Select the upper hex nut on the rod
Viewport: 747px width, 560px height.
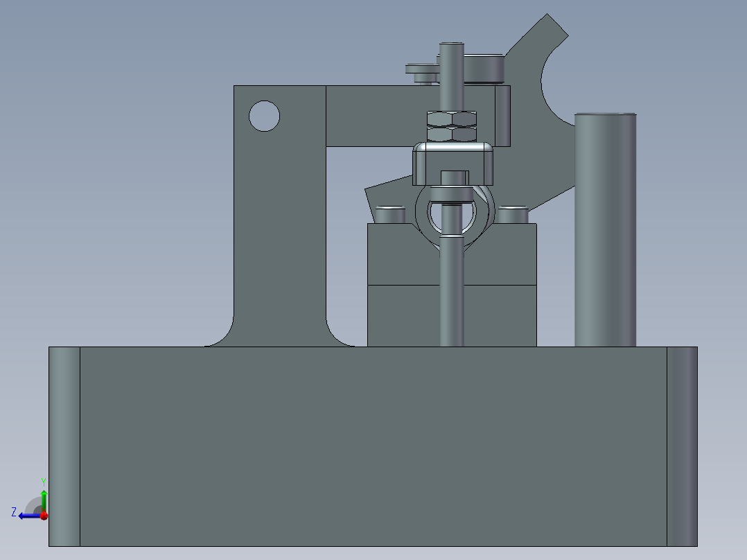pyautogui.click(x=451, y=119)
